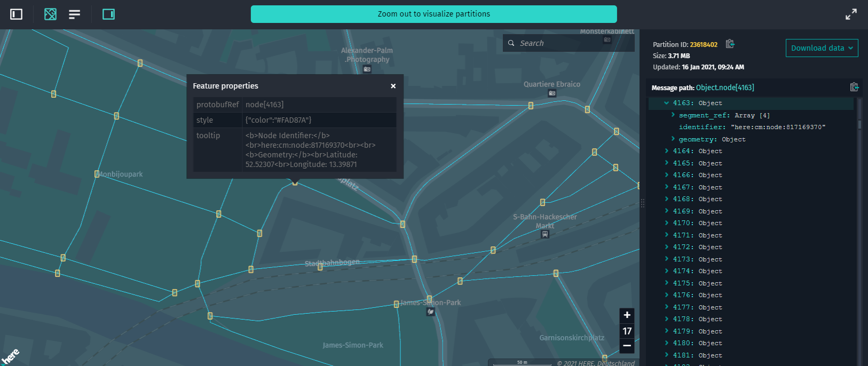
Task: Expand the 4181 Object node
Action: [666, 355]
